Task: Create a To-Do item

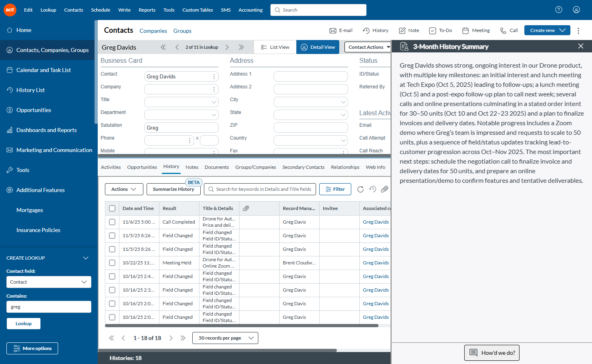Action: (x=441, y=30)
